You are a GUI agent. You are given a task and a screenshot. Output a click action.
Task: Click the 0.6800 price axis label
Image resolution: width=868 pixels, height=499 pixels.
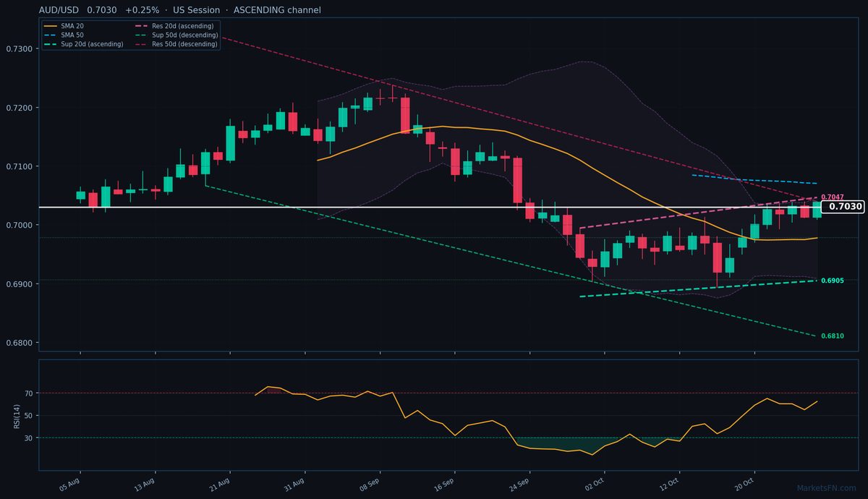19,343
